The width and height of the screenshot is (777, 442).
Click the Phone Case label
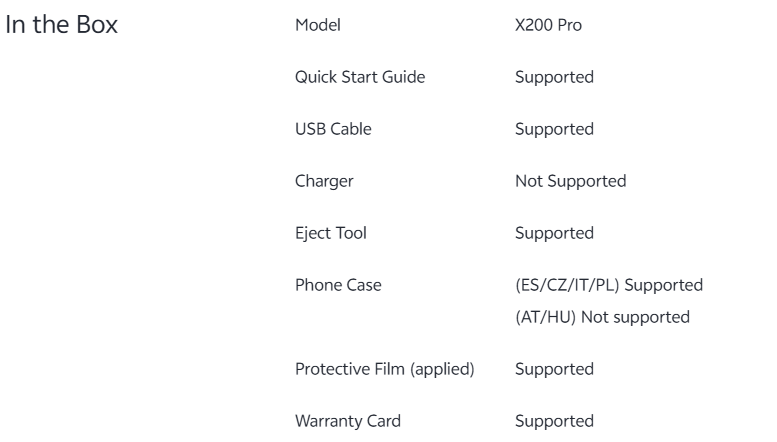[338, 285]
